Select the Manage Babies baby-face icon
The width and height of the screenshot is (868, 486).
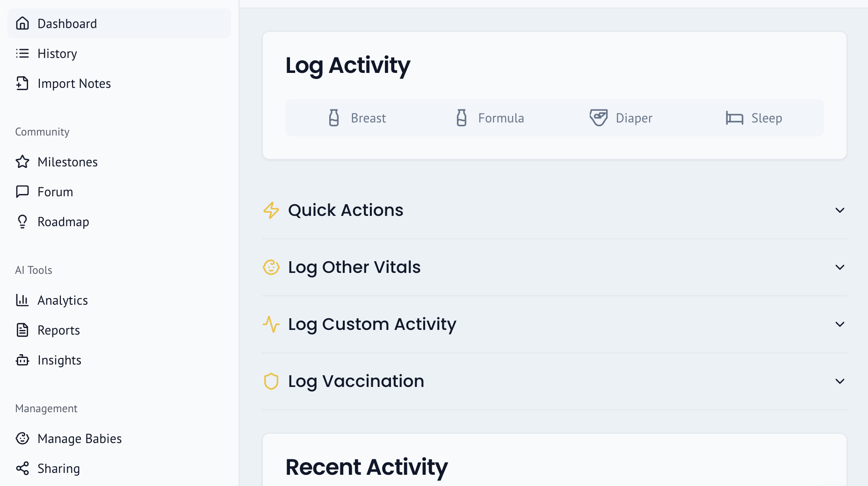coord(22,438)
